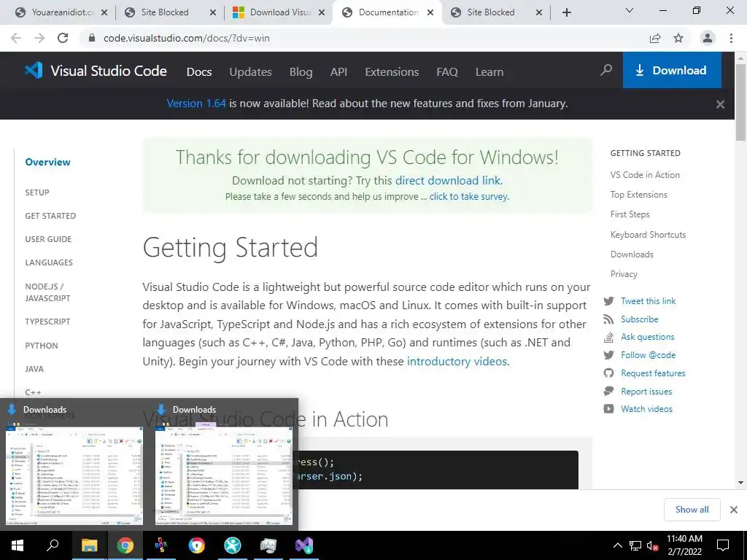Screen dimensions: 747x560
Task: Click the muted volume tray icon
Action: pos(652,545)
